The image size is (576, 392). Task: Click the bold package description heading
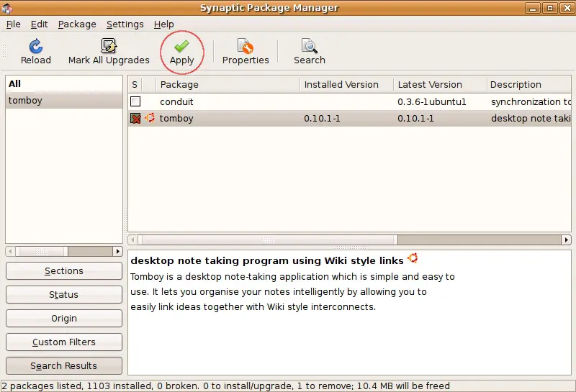click(267, 260)
